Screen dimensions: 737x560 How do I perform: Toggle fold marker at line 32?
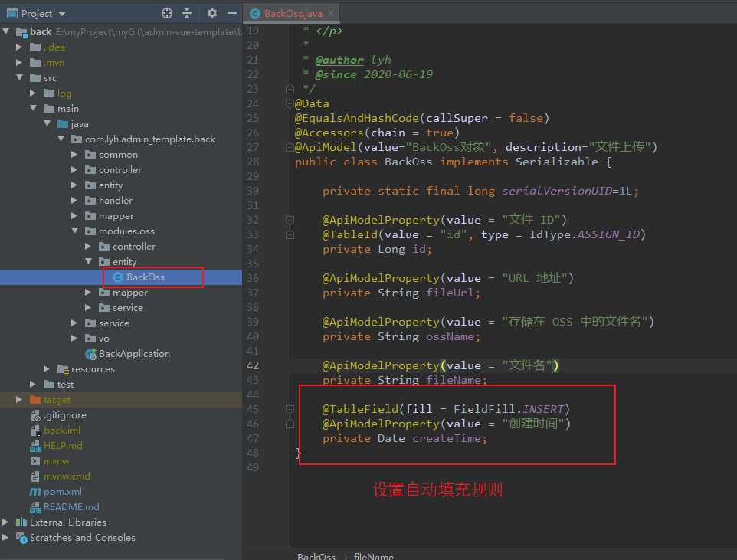[x=290, y=220]
